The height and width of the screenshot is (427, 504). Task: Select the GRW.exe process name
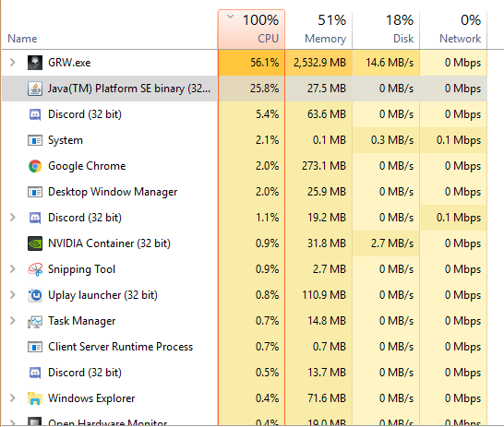pyautogui.click(x=69, y=63)
